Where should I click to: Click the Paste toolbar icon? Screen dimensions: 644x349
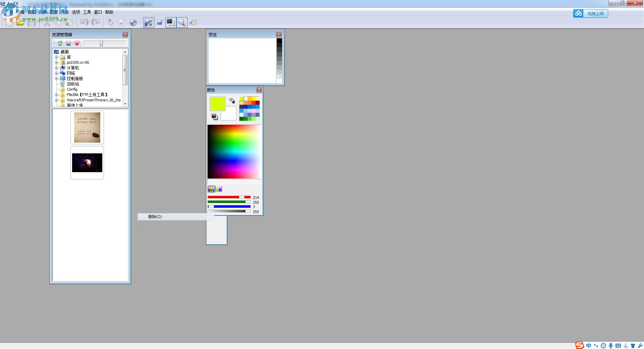pyautogui.click(x=69, y=22)
